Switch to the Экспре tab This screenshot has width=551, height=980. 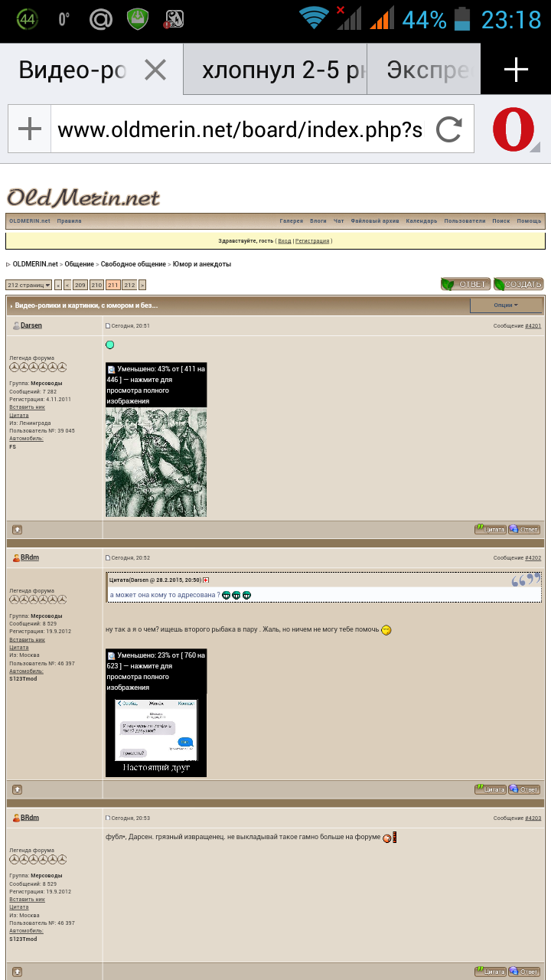point(425,70)
